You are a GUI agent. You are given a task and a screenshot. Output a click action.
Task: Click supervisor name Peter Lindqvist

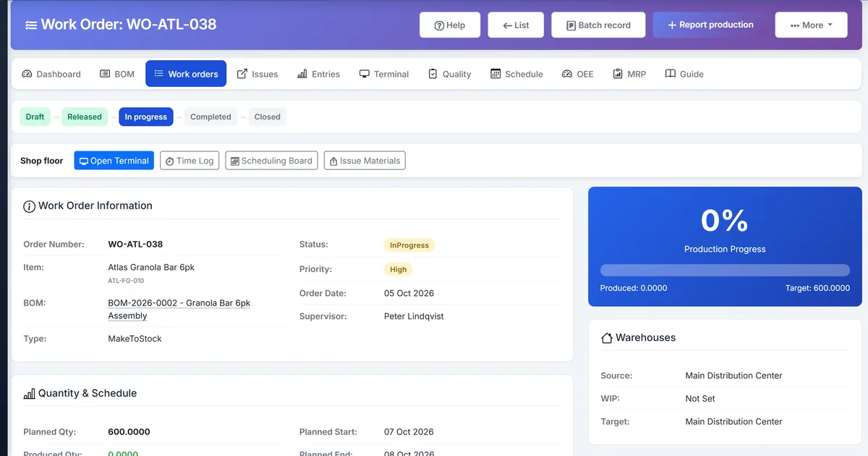(x=414, y=316)
